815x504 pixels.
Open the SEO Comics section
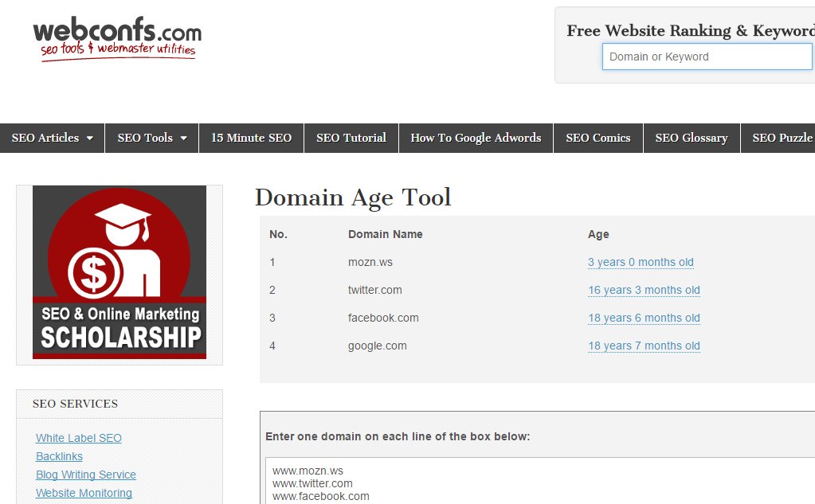point(598,138)
